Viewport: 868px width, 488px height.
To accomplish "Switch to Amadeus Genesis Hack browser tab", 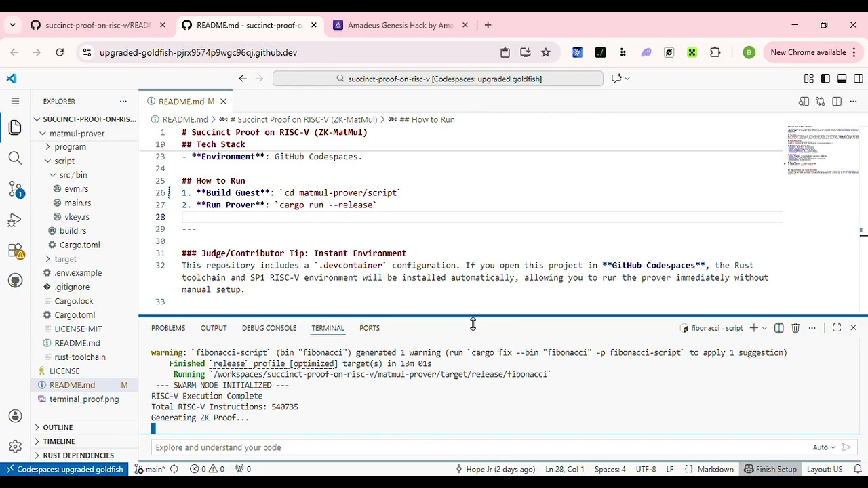I will point(400,25).
